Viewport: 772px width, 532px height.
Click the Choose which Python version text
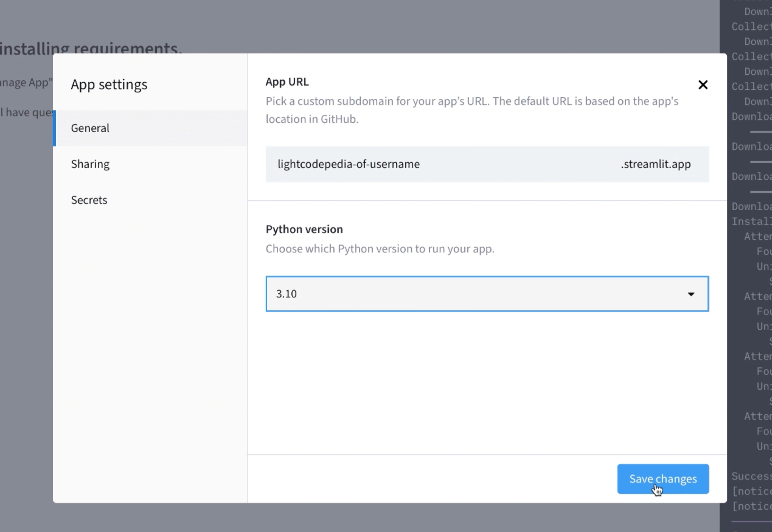click(380, 249)
